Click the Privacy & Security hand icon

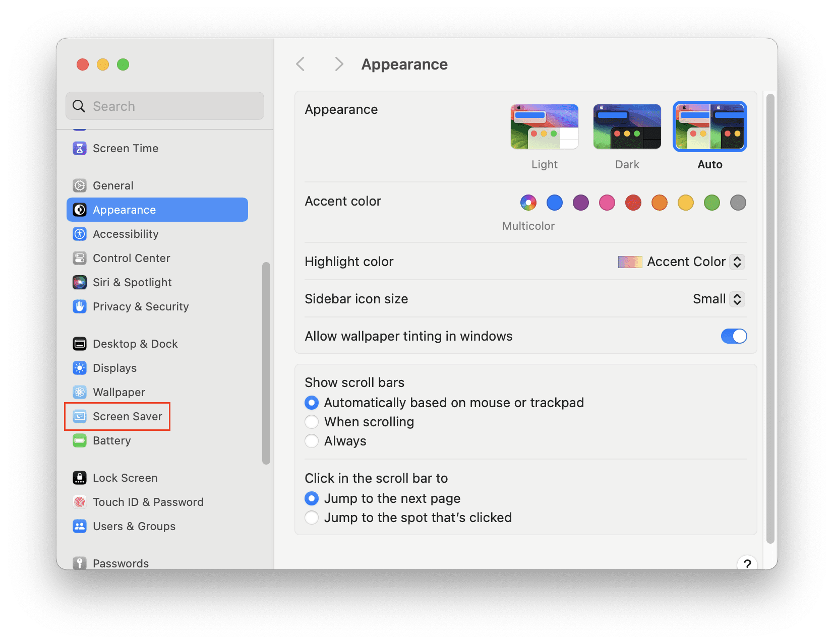80,306
